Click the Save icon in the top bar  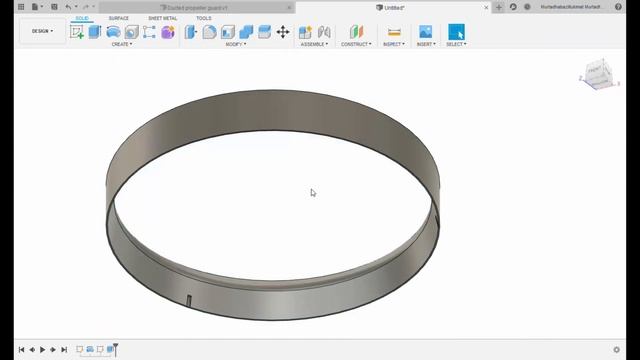tap(54, 7)
